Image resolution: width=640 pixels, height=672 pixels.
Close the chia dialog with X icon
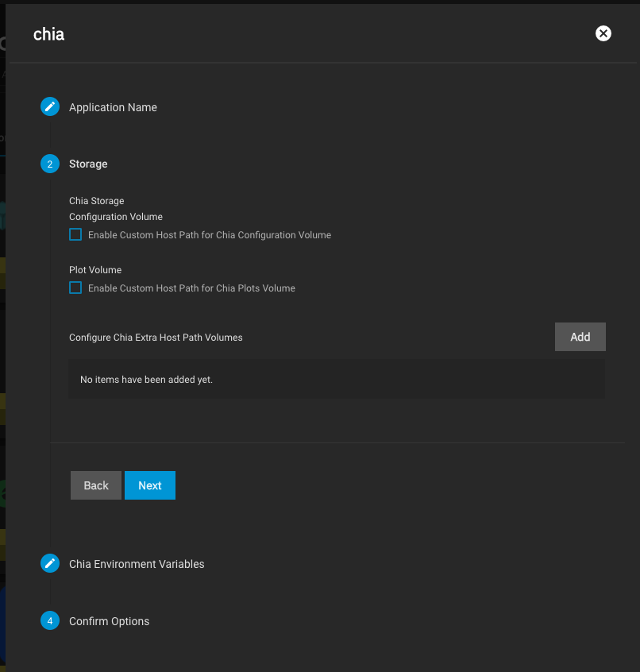[603, 33]
